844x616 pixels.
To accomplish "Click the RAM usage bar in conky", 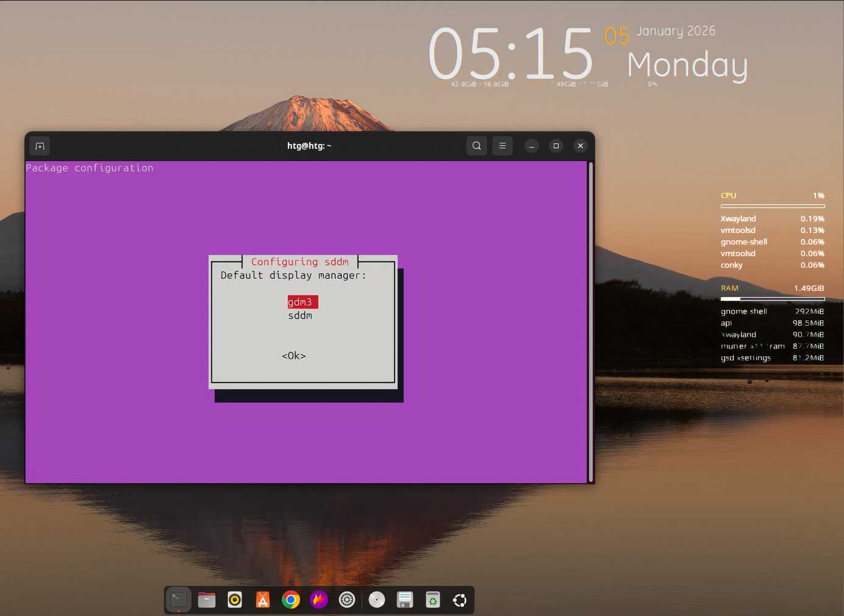I will click(773, 299).
